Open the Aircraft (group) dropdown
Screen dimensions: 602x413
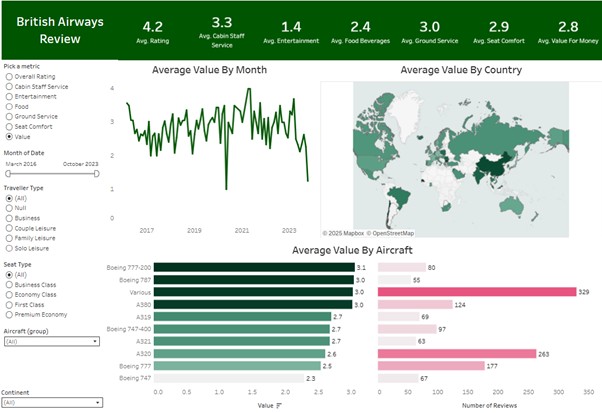[51, 341]
